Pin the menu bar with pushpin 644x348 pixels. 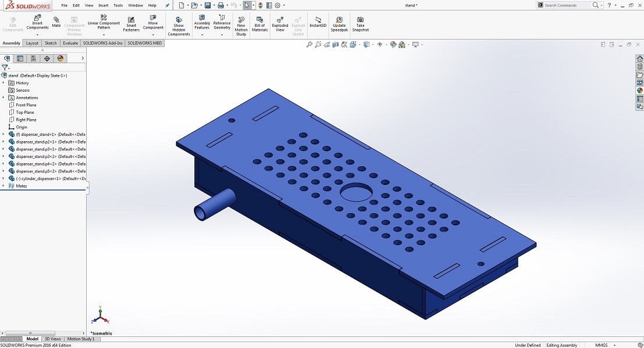tap(167, 5)
